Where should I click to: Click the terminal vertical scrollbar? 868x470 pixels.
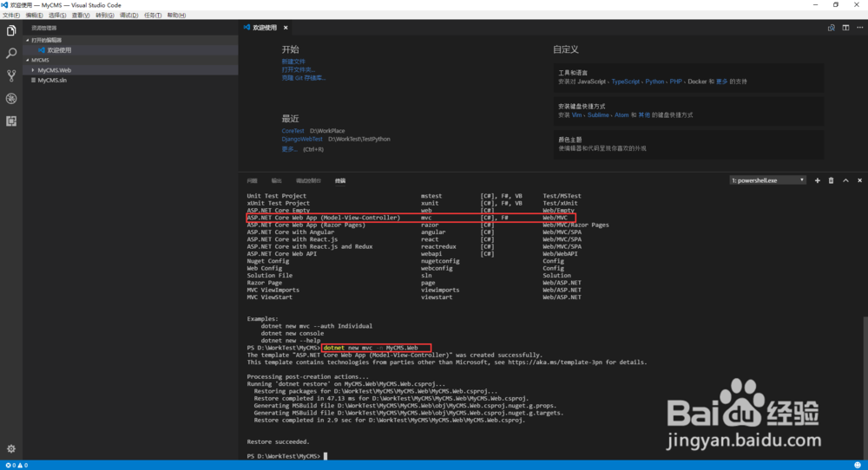[x=865, y=387]
